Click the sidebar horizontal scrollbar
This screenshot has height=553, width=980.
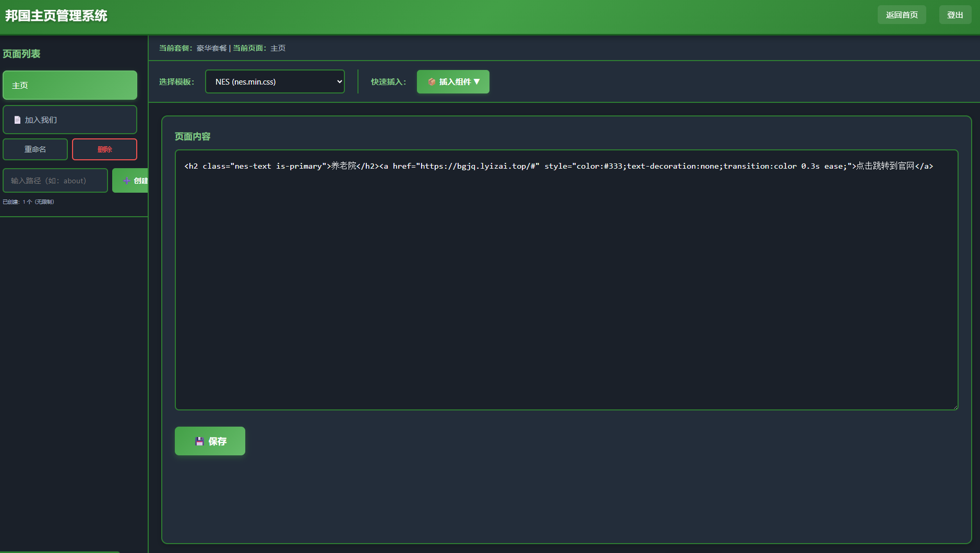click(x=60, y=551)
